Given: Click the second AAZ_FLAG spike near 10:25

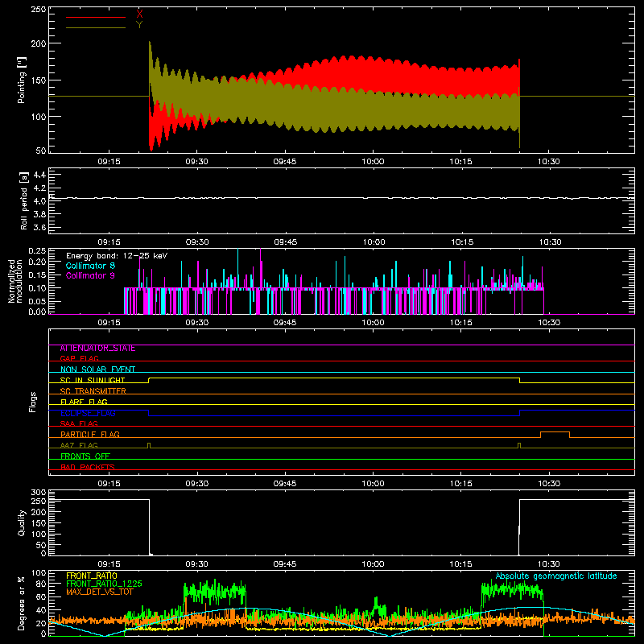Looking at the screenshot, I should (x=519, y=445).
